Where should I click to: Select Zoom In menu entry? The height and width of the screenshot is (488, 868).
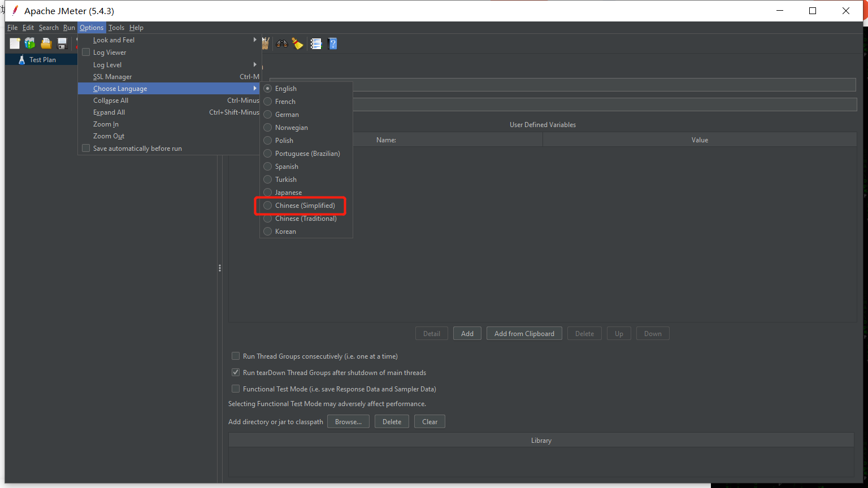[x=170, y=124]
